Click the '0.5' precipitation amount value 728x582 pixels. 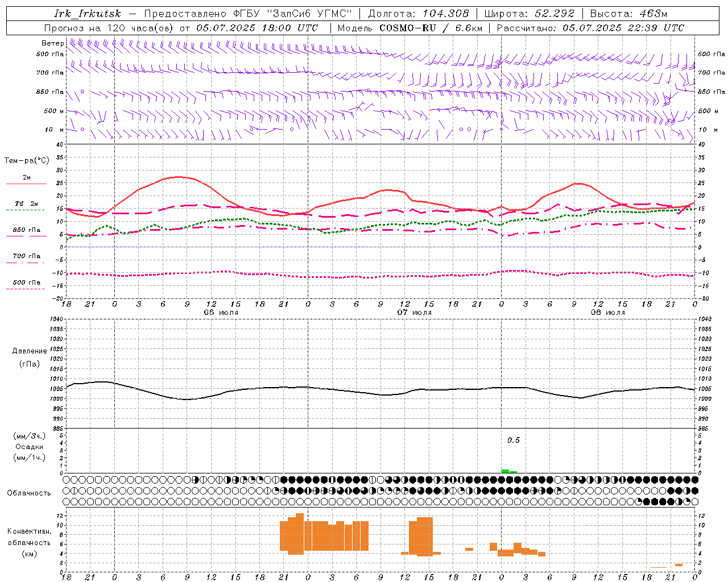(514, 440)
